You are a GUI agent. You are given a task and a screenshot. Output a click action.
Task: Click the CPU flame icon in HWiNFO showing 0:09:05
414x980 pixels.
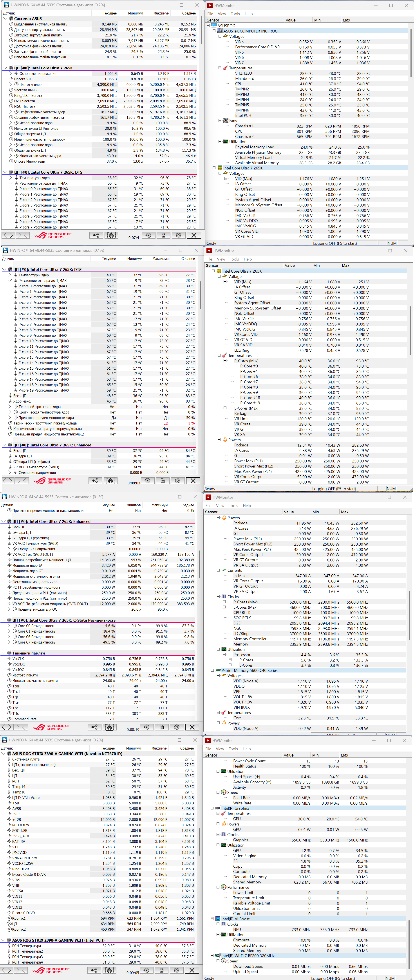tap(109, 970)
